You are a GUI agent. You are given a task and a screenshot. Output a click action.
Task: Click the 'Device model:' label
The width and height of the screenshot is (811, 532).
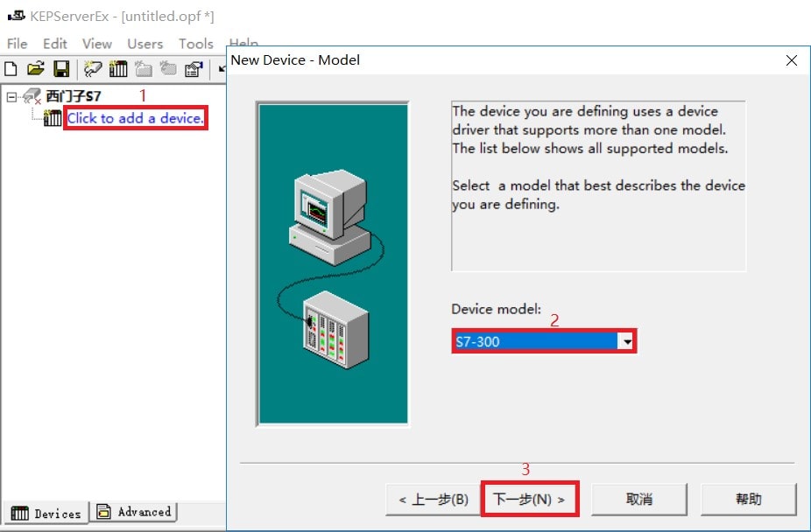click(496, 309)
